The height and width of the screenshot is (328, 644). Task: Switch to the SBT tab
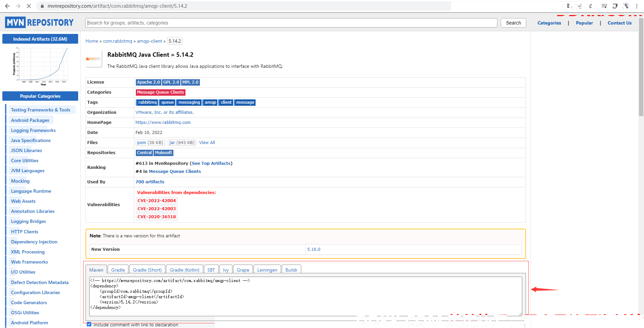coord(211,270)
